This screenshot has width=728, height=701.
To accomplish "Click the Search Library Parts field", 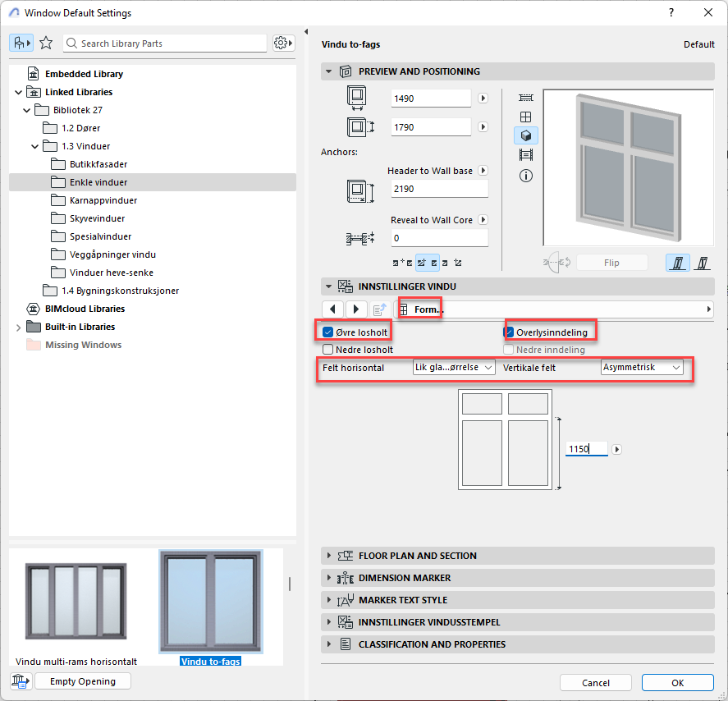I will [x=170, y=43].
